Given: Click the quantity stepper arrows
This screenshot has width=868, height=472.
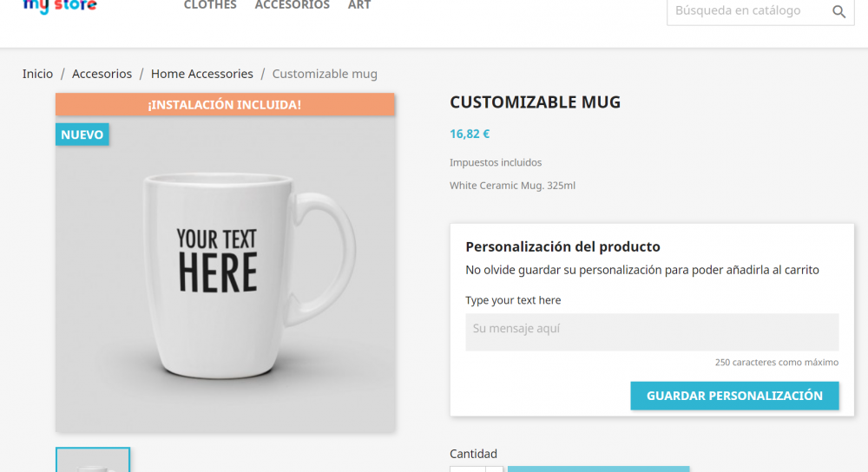Looking at the screenshot, I should coord(494,469).
